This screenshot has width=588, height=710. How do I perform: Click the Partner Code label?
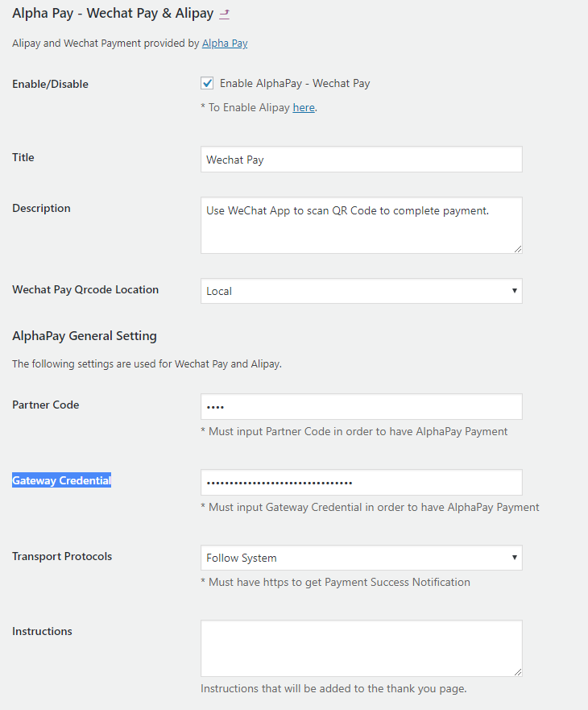pos(46,405)
